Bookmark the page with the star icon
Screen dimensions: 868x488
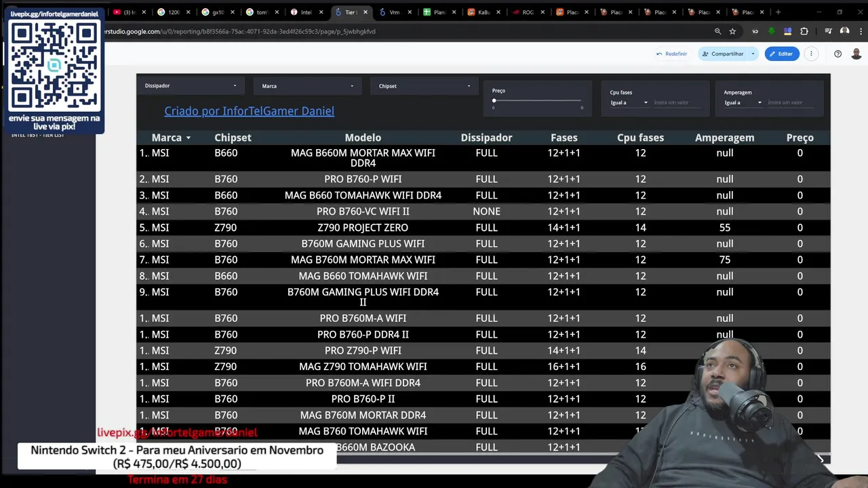click(732, 31)
